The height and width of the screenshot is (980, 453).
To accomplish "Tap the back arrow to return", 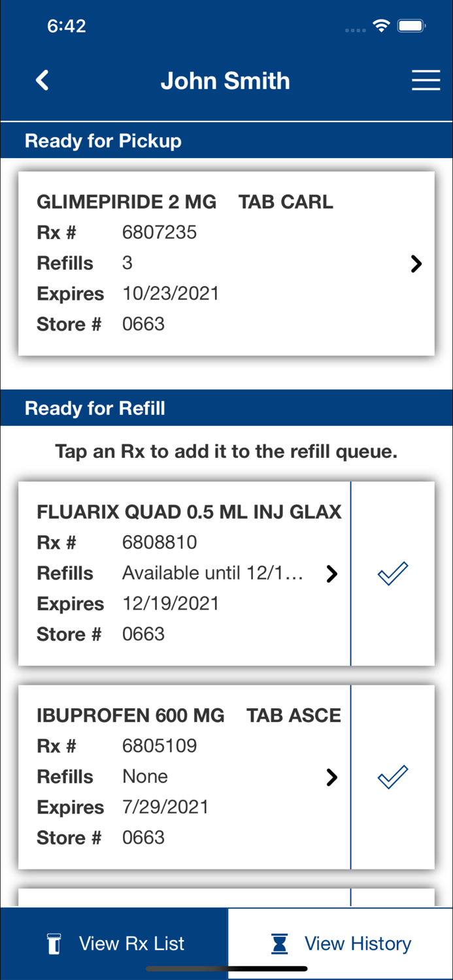I will (42, 80).
